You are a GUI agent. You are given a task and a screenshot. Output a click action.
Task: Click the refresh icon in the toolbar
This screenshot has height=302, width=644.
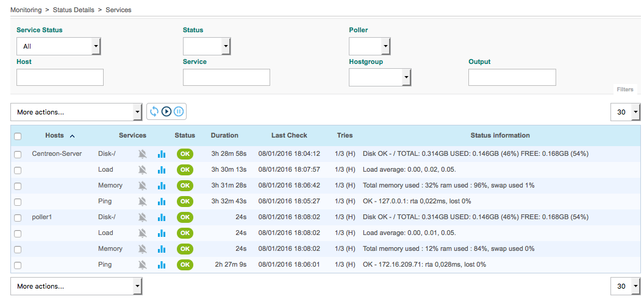154,111
